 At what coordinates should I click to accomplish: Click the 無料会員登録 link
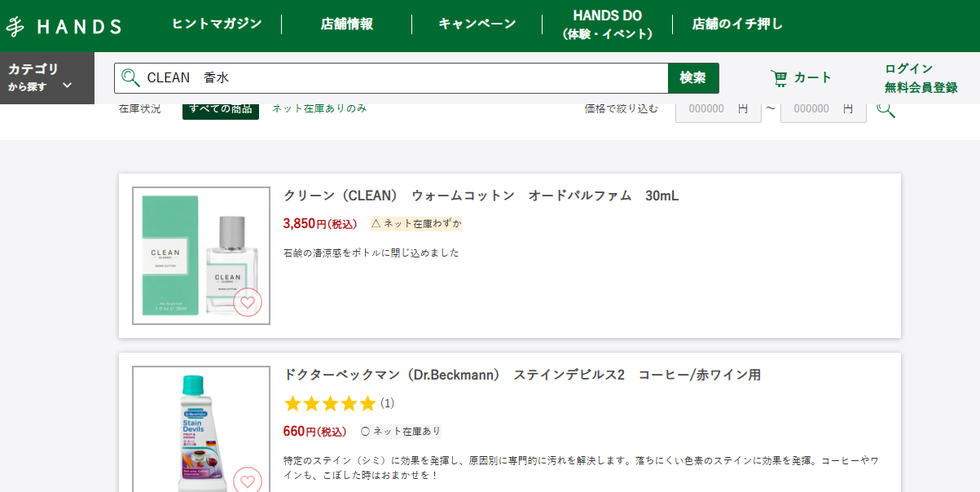click(921, 88)
